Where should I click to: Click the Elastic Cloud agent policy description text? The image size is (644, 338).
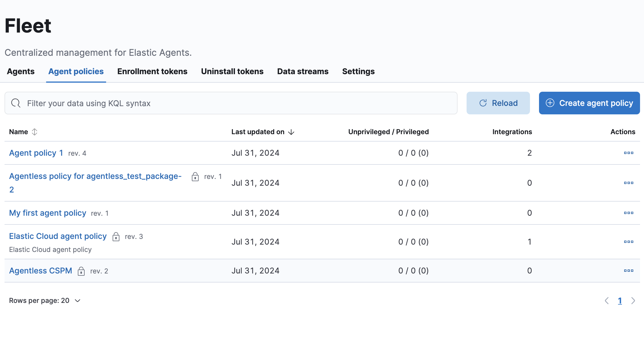click(50, 249)
